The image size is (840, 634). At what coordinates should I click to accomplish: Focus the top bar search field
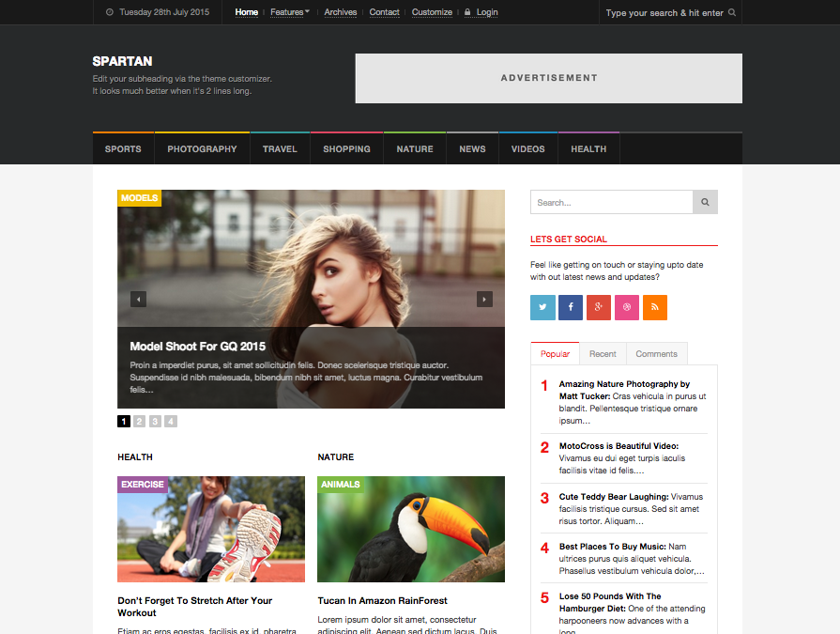tap(664, 12)
